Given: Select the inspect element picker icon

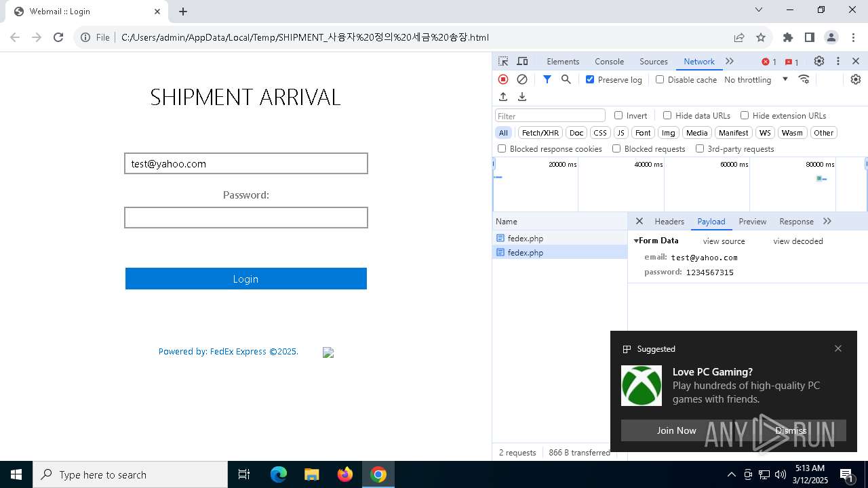Looking at the screenshot, I should point(503,61).
